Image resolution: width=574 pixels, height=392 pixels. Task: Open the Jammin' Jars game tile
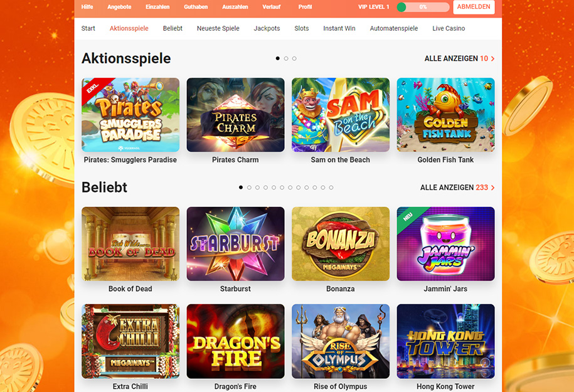pyautogui.click(x=445, y=244)
